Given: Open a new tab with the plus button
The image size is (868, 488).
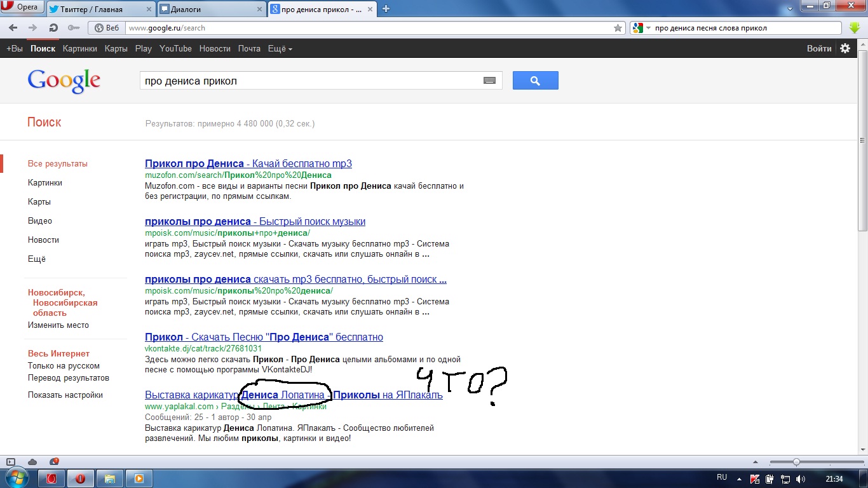Looking at the screenshot, I should click(x=386, y=9).
